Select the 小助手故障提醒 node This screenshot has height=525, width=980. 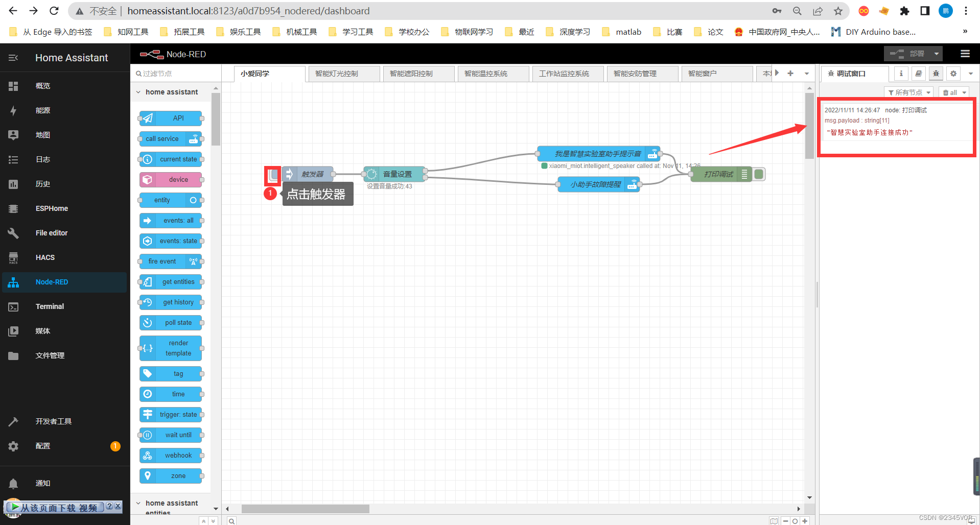598,184
